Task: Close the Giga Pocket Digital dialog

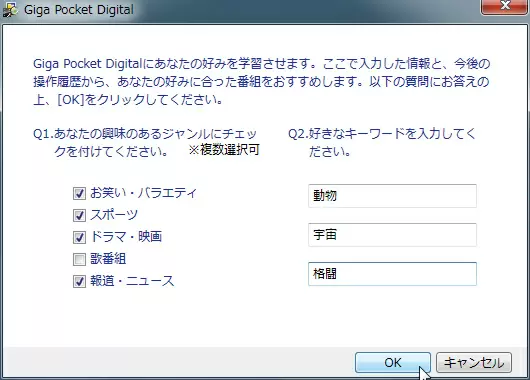Action: pos(505,6)
